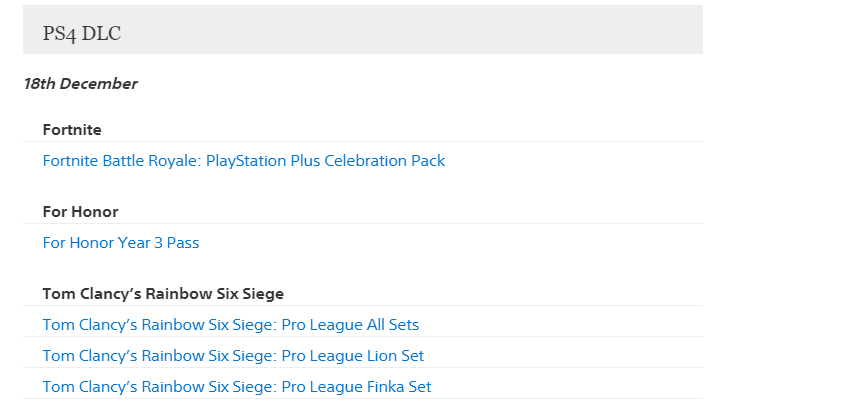Viewport: 862px width, 401px height.
Task: Click the 18th December date label
Action: [x=80, y=84]
